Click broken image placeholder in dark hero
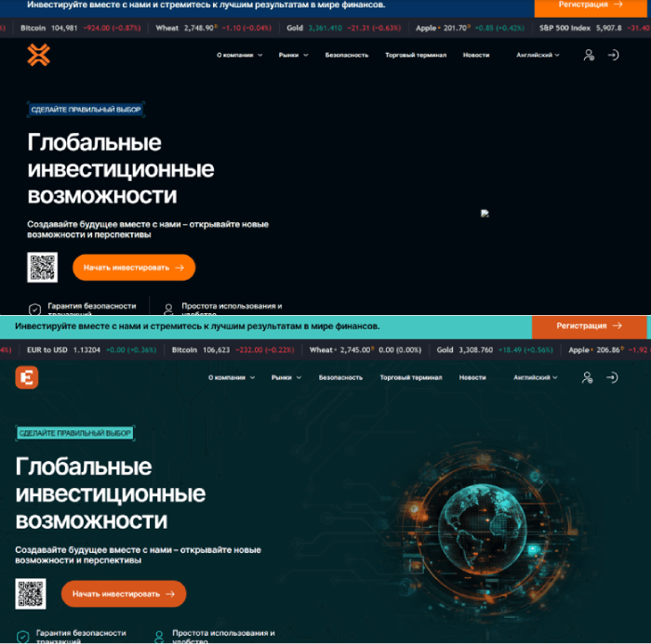The image size is (651, 644). (x=485, y=214)
